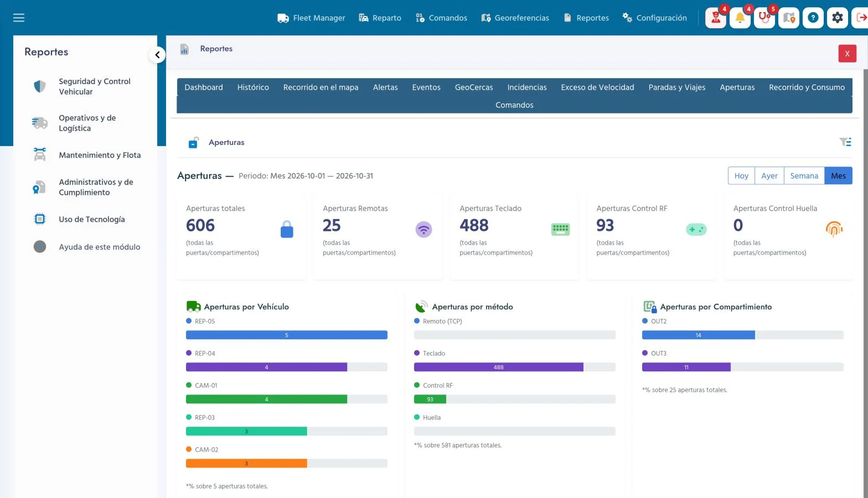
Task: Open the Recorrido y Consumo tab
Action: coord(807,87)
